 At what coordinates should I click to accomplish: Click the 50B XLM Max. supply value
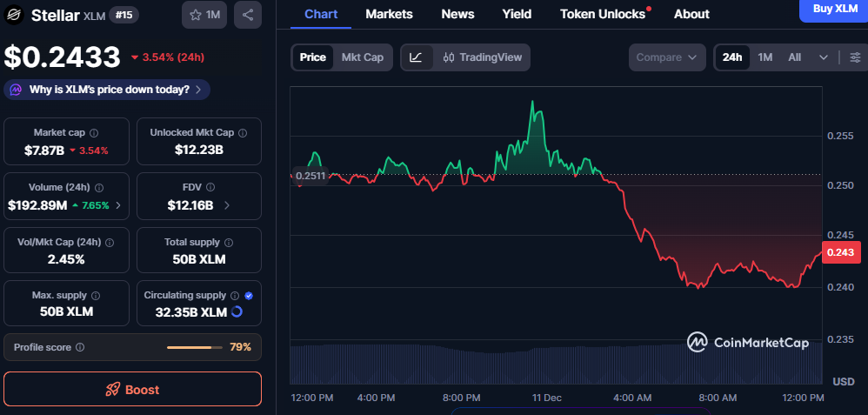[66, 311]
